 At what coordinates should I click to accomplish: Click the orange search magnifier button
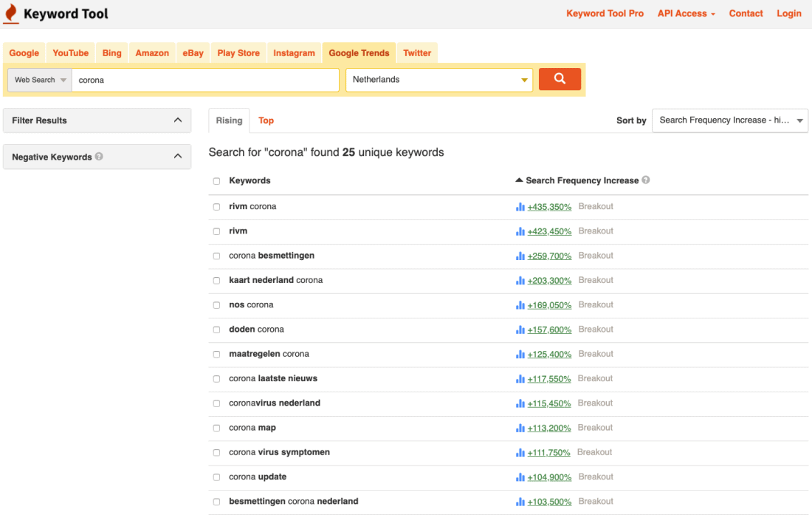coord(560,79)
